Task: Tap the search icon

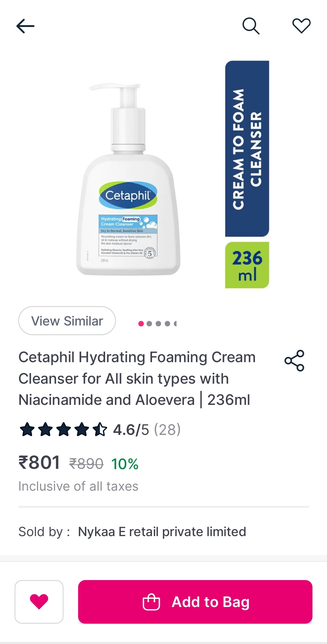Action: coord(251,26)
